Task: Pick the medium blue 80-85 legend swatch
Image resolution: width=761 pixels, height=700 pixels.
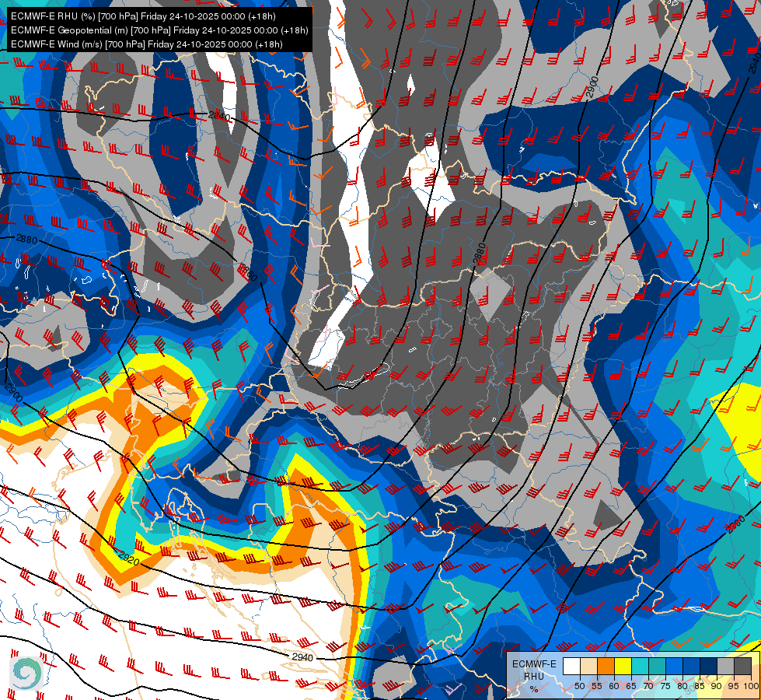Action: [x=692, y=666]
